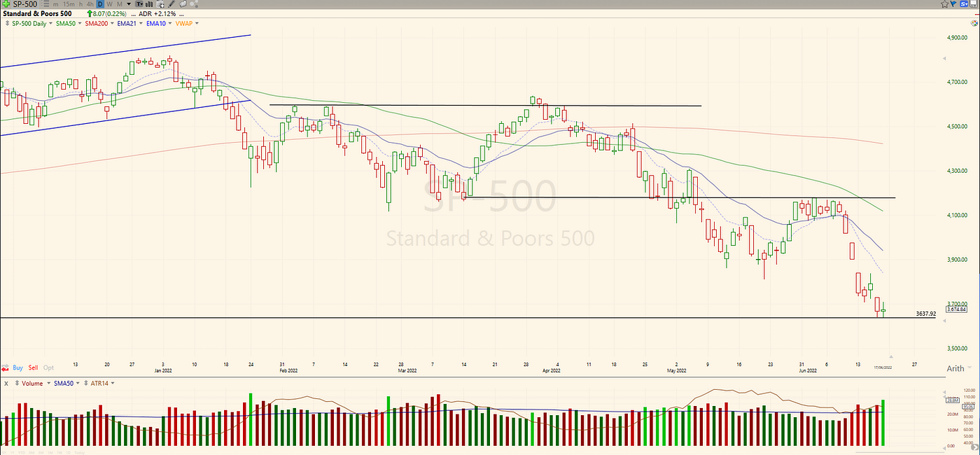Open the indicators grid icon
Image resolution: width=980 pixels, height=455 pixels.
point(160,4)
